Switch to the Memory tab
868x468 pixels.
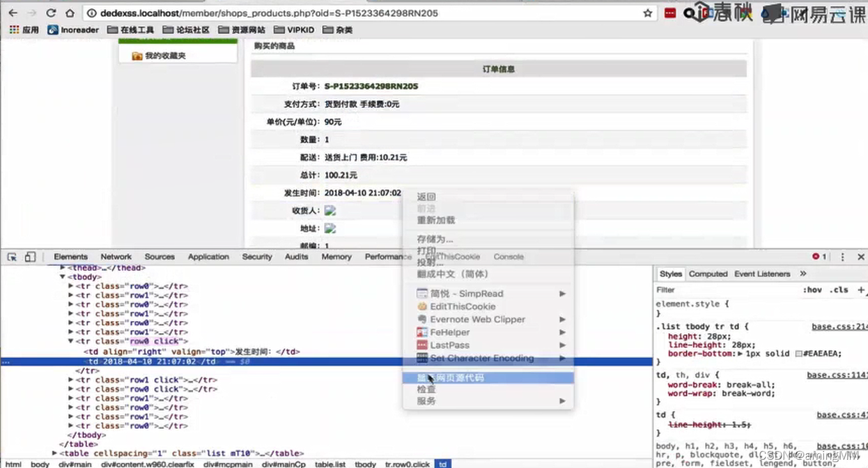pos(336,256)
